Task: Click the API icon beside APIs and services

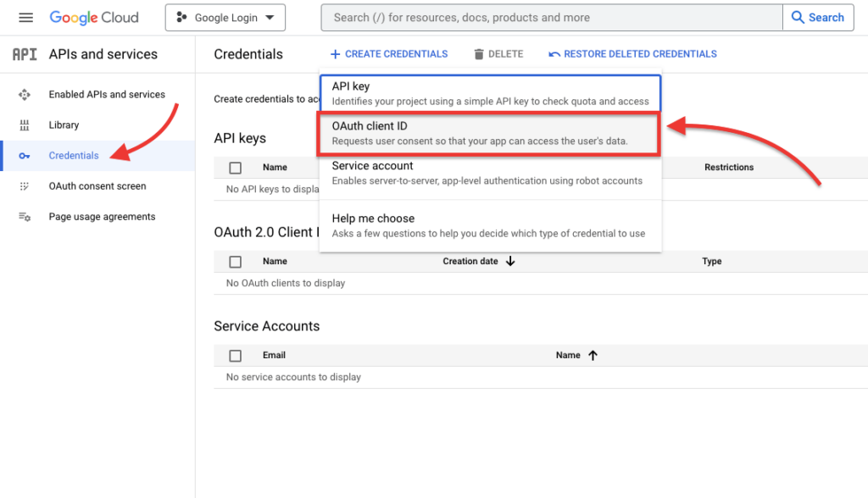Action: click(25, 54)
